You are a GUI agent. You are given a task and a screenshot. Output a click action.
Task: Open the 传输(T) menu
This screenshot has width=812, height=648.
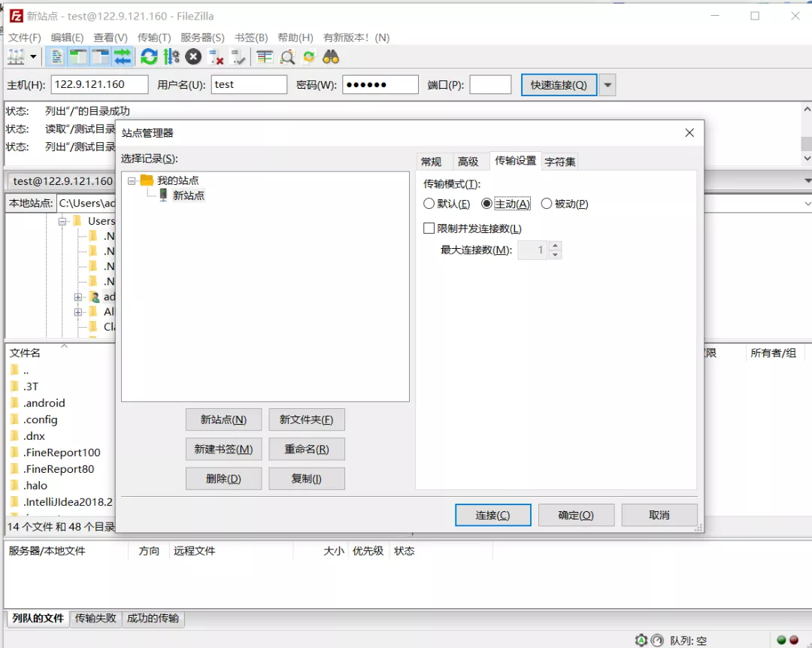(x=154, y=38)
